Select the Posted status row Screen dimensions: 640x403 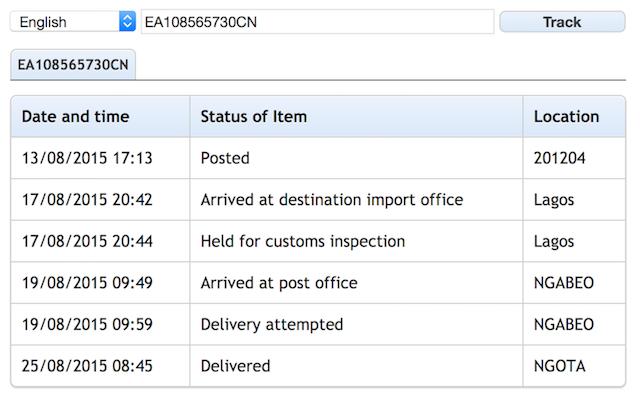pos(225,158)
